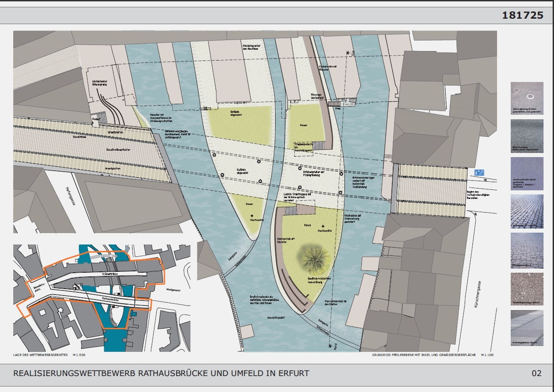
Task: Click the 'Leichte Stahltreppen' annotation
Action: (x=298, y=197)
